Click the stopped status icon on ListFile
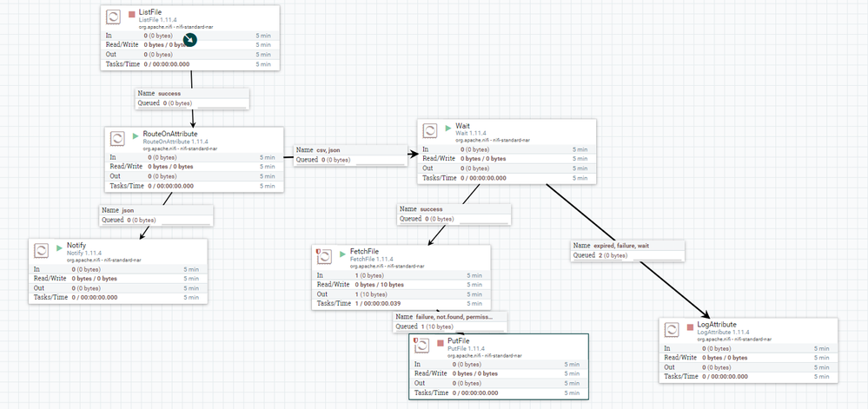Viewport: 868px width, 409px height. 132,15
